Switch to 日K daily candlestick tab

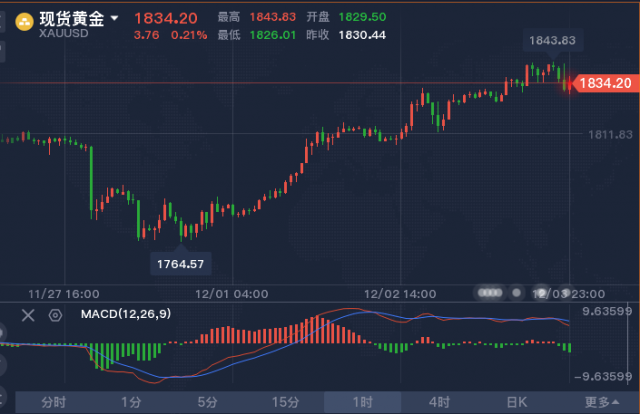[517, 402]
